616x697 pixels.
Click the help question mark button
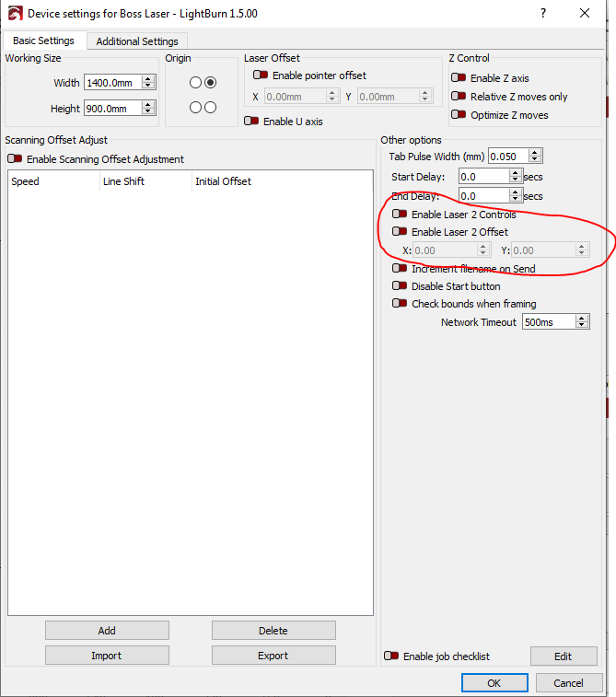[543, 14]
